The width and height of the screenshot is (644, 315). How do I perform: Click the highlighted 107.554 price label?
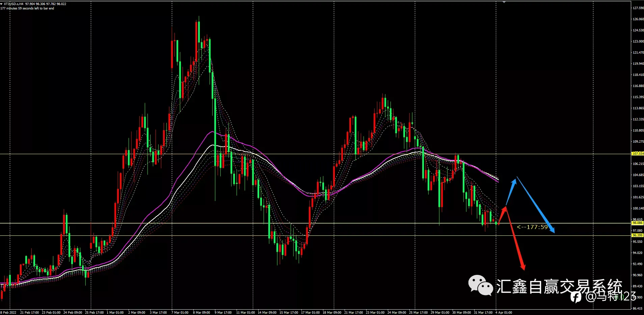[x=638, y=153]
